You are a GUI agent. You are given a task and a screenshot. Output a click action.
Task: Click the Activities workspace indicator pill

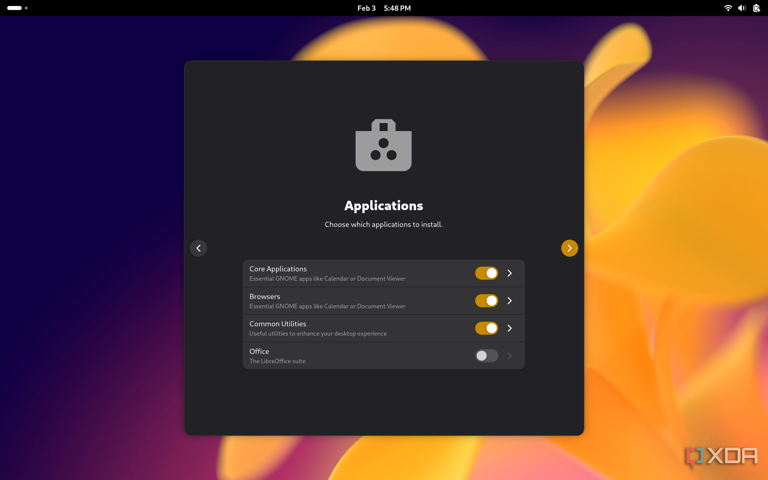click(x=15, y=8)
